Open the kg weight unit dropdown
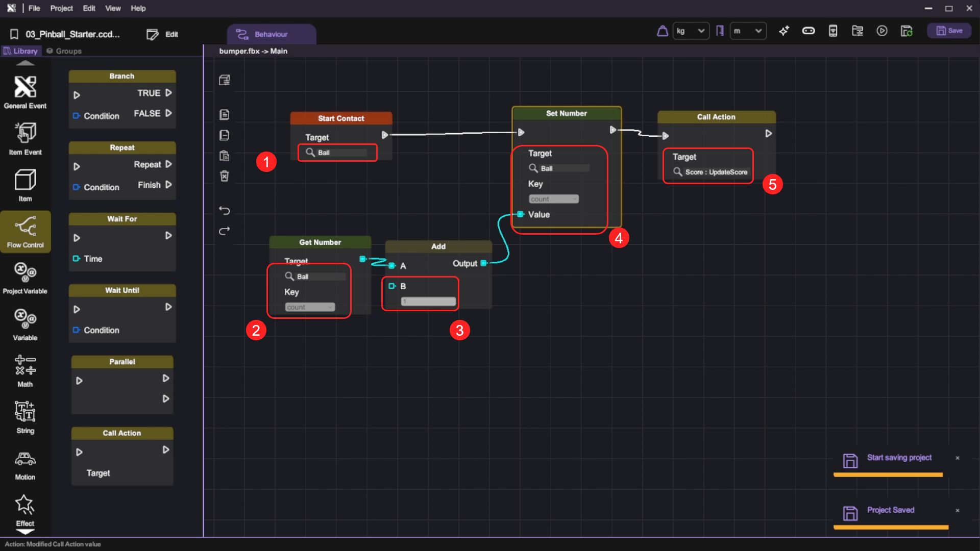 (x=691, y=31)
